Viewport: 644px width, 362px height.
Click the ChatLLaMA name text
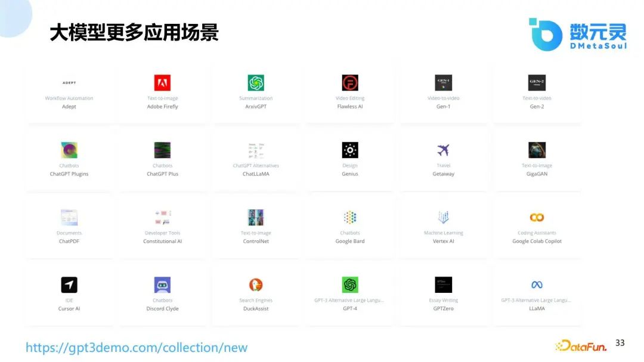pos(256,174)
